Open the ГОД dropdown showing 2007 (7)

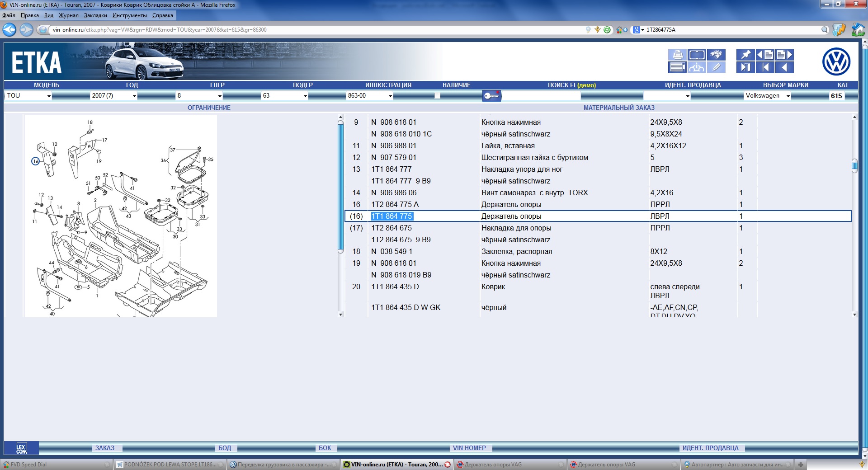click(113, 96)
